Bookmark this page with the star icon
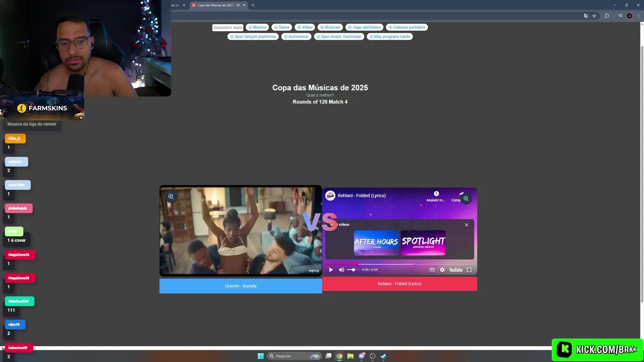The width and height of the screenshot is (644, 362). pos(594,16)
